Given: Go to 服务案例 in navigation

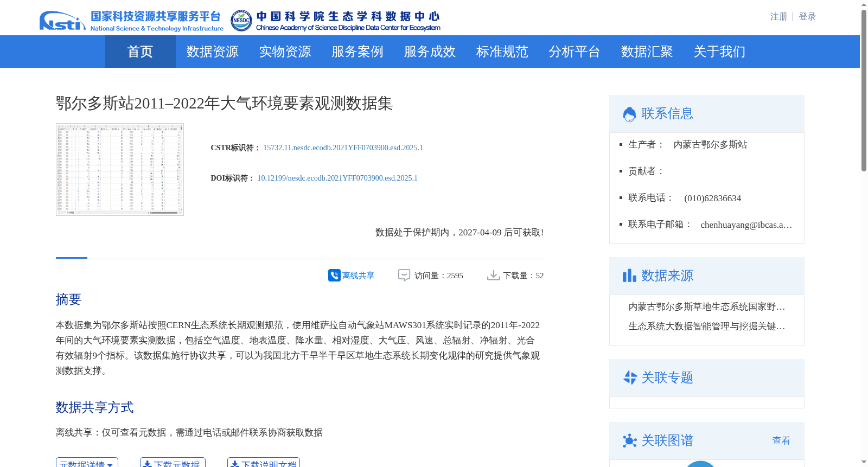Looking at the screenshot, I should click(x=358, y=52).
